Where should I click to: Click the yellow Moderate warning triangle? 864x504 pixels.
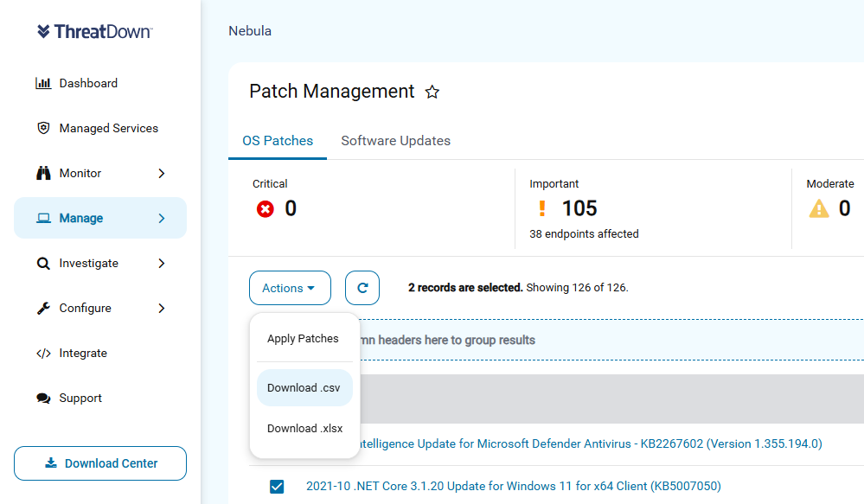(x=819, y=208)
